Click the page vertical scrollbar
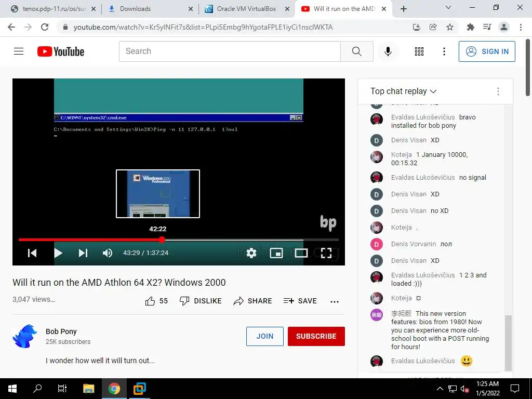This screenshot has height=399, width=532. tap(528, 68)
